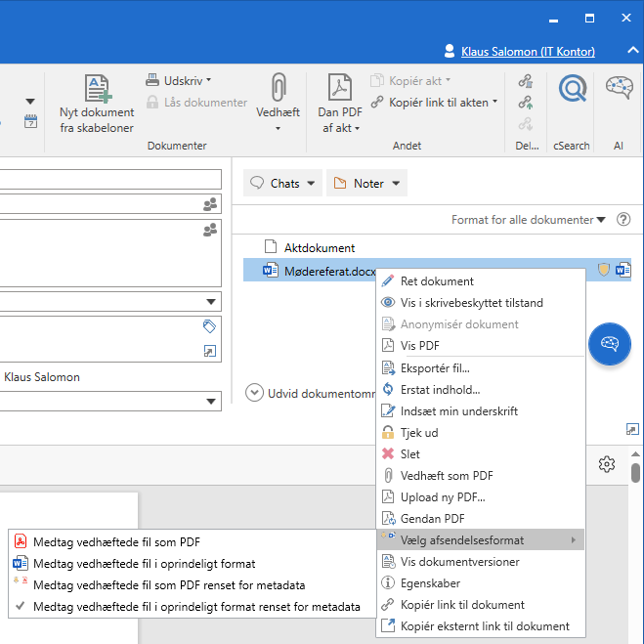Click the Vedhæft paperclip icon
Image resolution: width=644 pixels, height=644 pixels.
(278, 89)
